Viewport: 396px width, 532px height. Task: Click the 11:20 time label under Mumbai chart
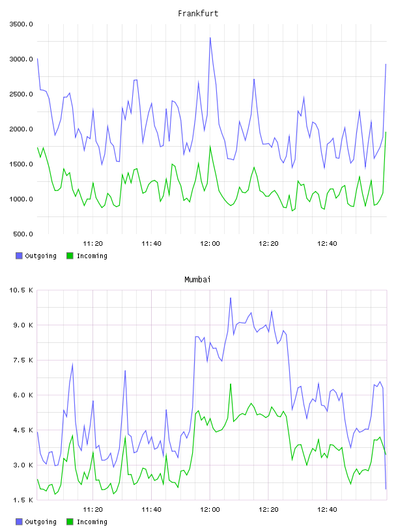(92, 510)
